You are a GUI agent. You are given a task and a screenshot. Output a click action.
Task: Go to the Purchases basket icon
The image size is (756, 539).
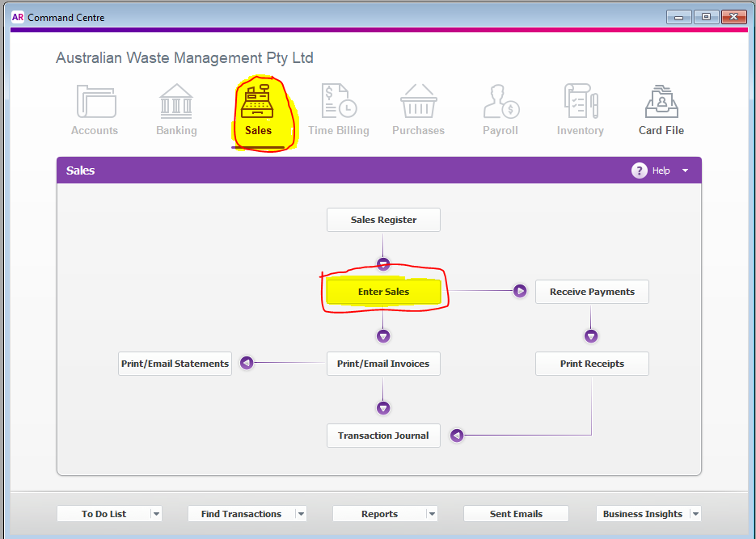[x=419, y=101]
